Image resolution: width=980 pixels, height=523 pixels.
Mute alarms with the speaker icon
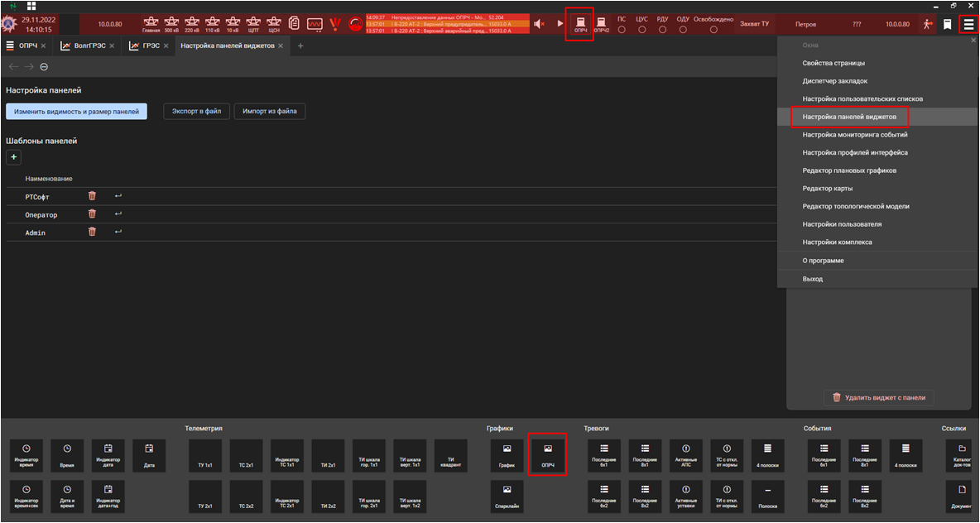point(540,24)
